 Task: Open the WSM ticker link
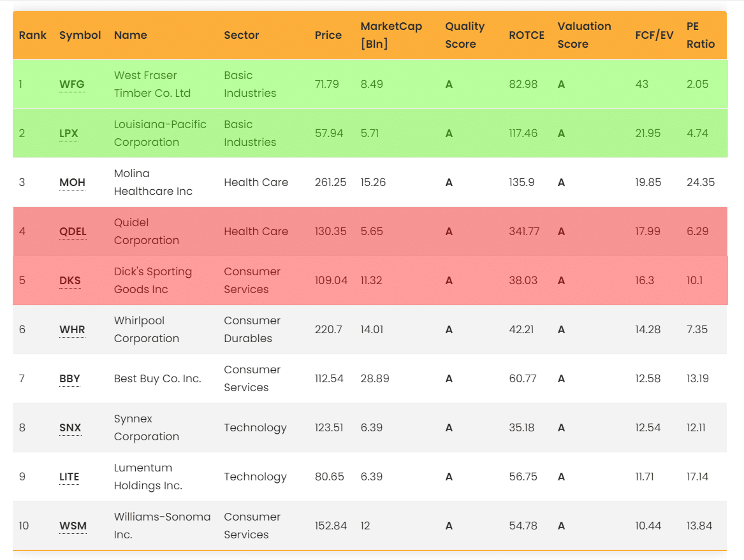tap(72, 526)
